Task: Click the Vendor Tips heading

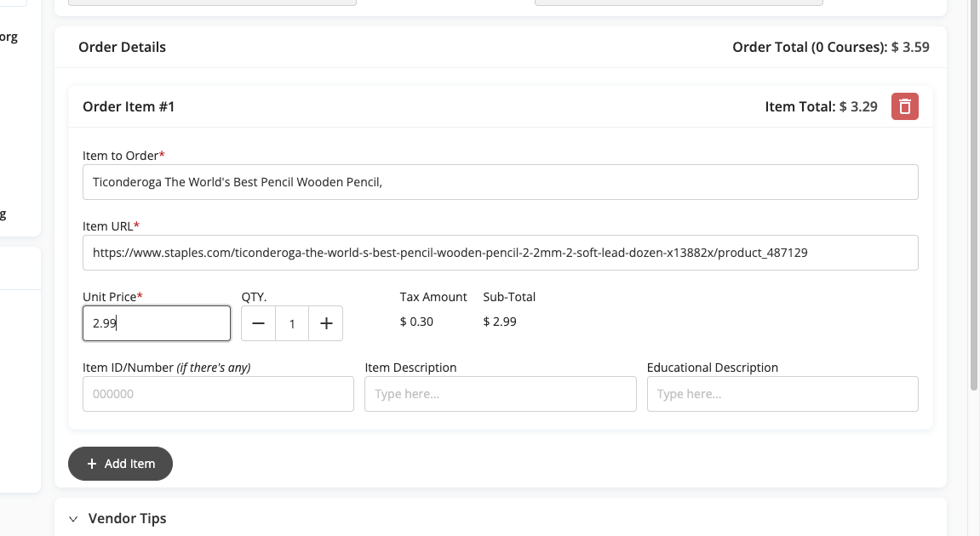Action: coord(128,518)
